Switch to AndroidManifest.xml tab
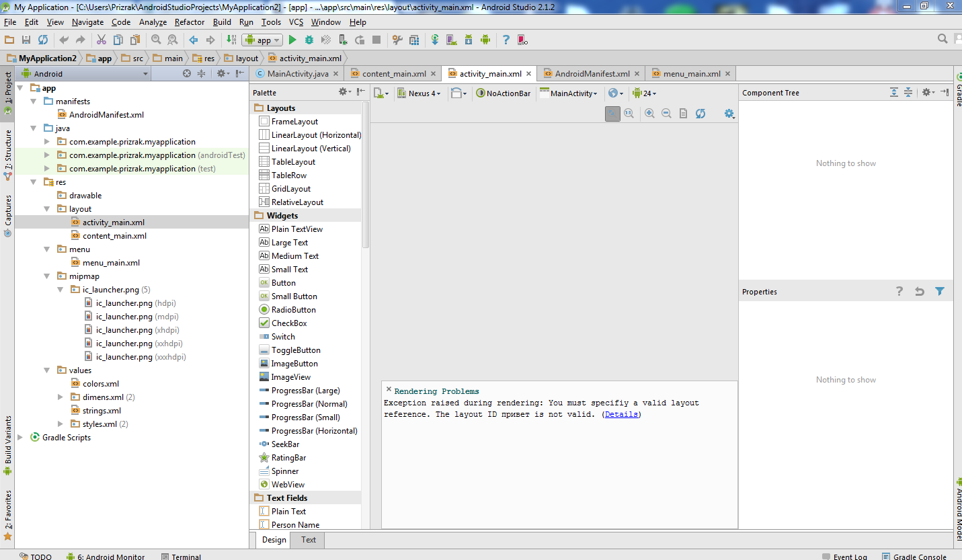Screen dimensions: 962x560 (592, 74)
